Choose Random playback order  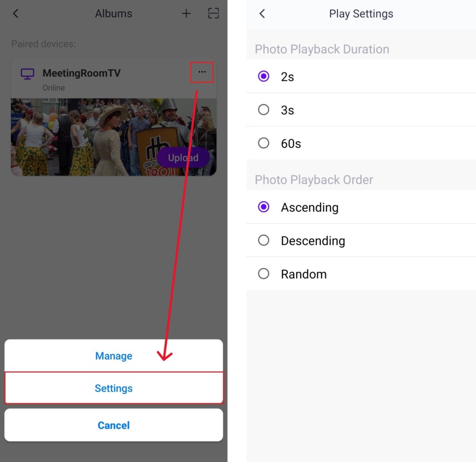[x=264, y=274]
